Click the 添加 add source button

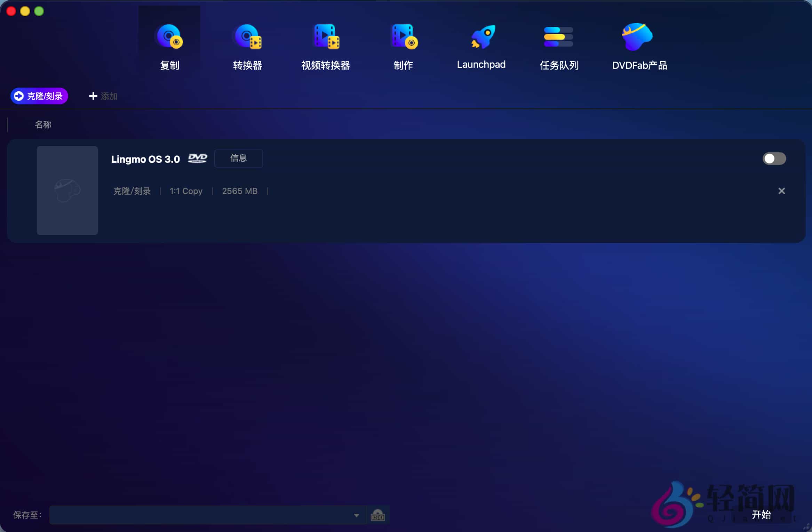coord(103,96)
